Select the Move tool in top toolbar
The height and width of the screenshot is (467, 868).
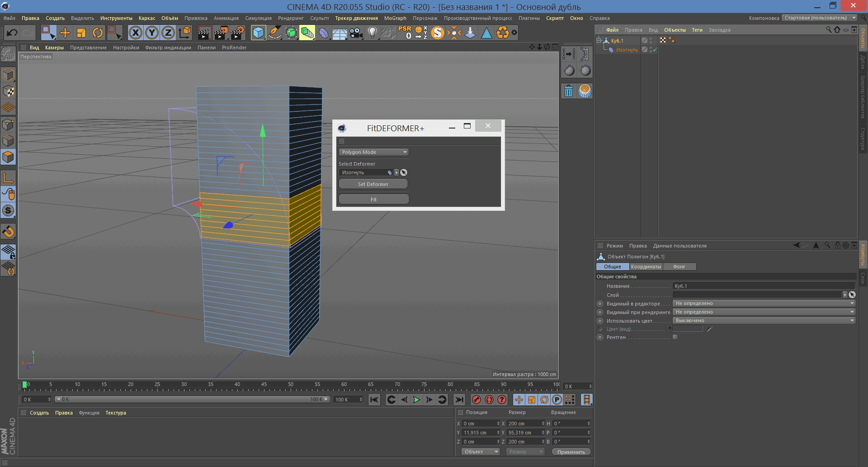click(65, 33)
